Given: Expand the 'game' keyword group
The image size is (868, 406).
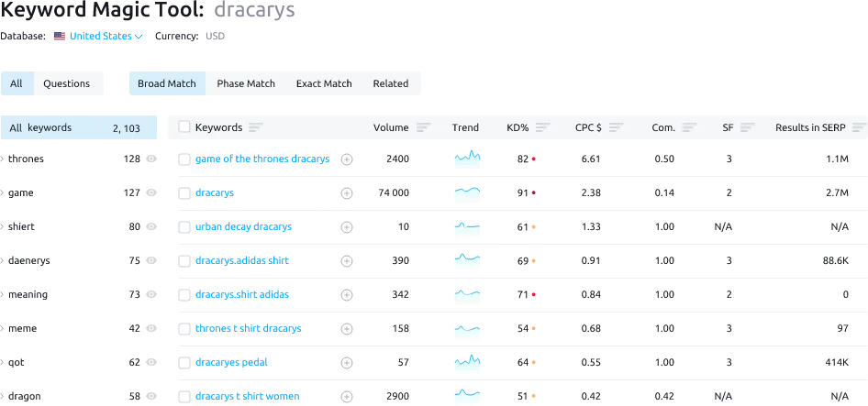Looking at the screenshot, I should pyautogui.click(x=3, y=192).
